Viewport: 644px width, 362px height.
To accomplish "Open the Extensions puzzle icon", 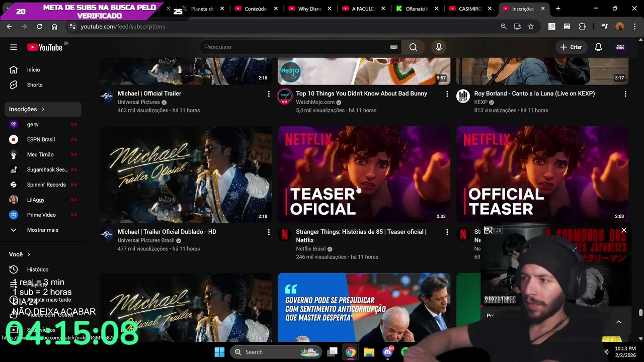I will pyautogui.click(x=583, y=26).
